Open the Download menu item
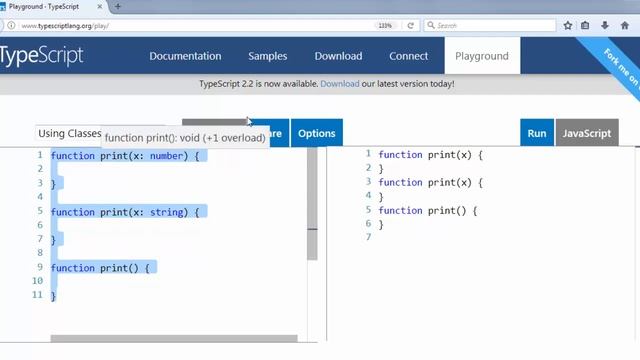Image resolution: width=640 pixels, height=360 pixels. 338,56
